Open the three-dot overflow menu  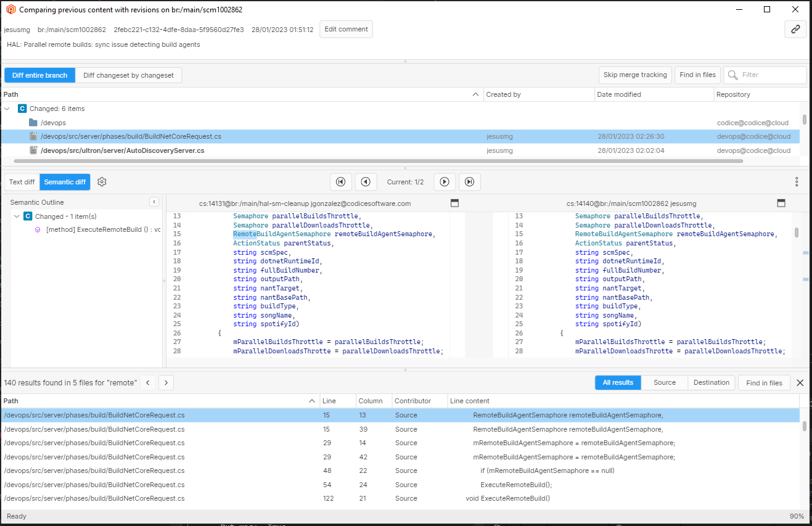[797, 181]
